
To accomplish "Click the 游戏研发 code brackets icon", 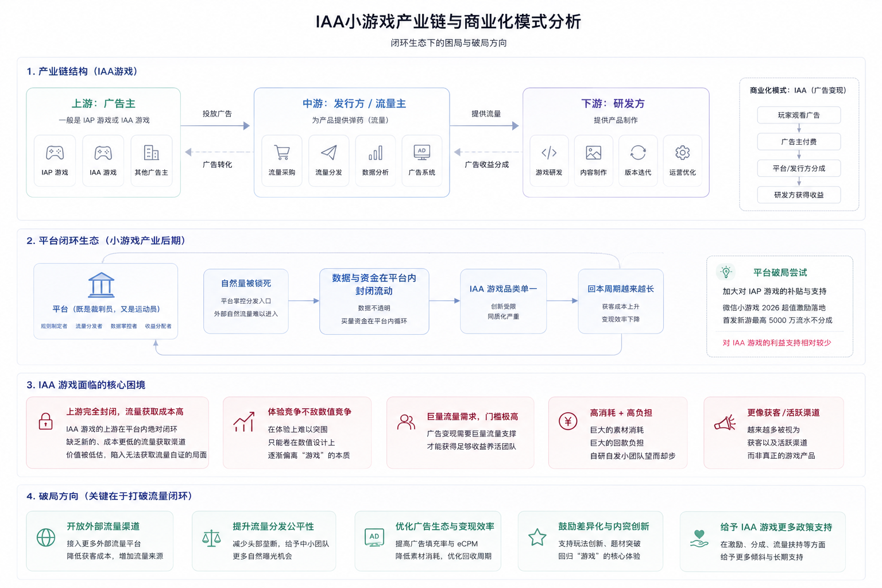I will (x=549, y=153).
